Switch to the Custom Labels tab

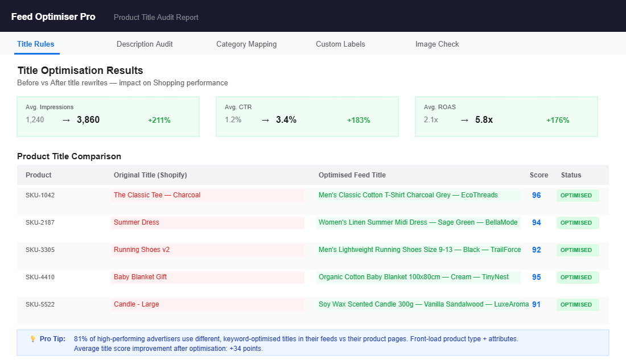pos(340,44)
